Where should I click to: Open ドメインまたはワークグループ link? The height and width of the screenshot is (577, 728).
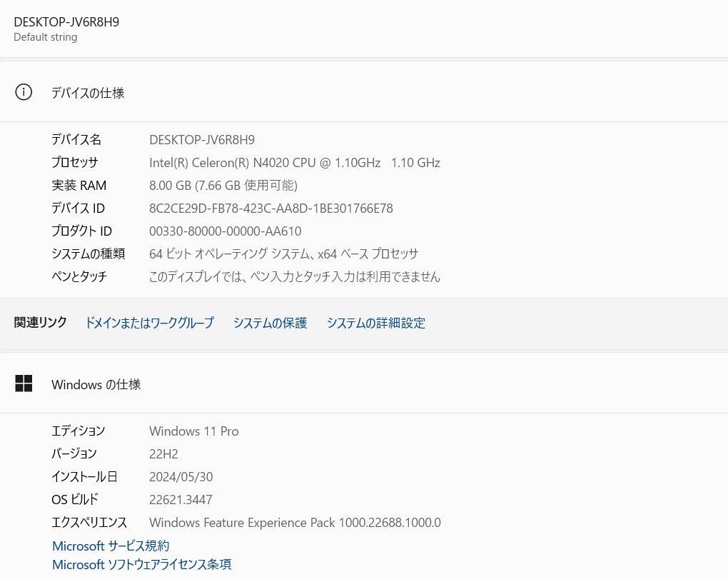coord(149,322)
